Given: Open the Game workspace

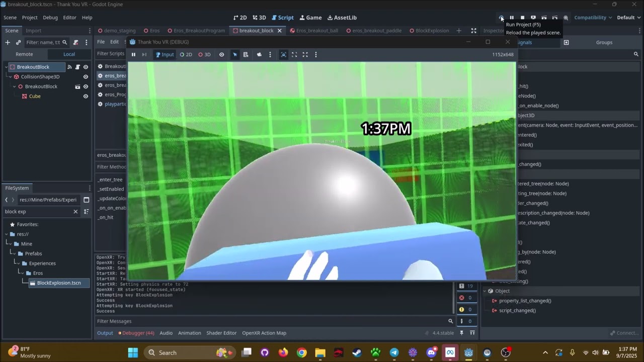Looking at the screenshot, I should click(309, 18).
